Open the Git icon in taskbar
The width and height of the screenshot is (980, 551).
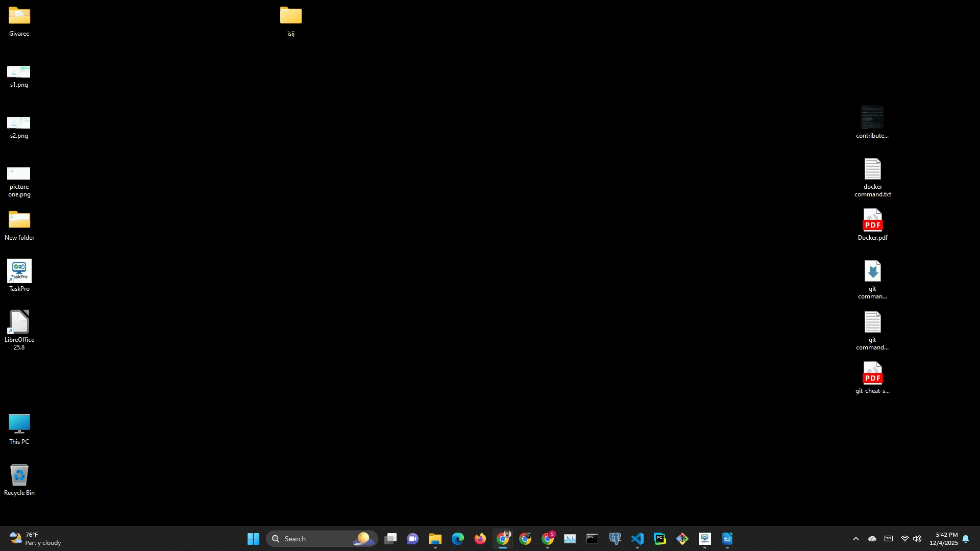pyautogui.click(x=682, y=539)
